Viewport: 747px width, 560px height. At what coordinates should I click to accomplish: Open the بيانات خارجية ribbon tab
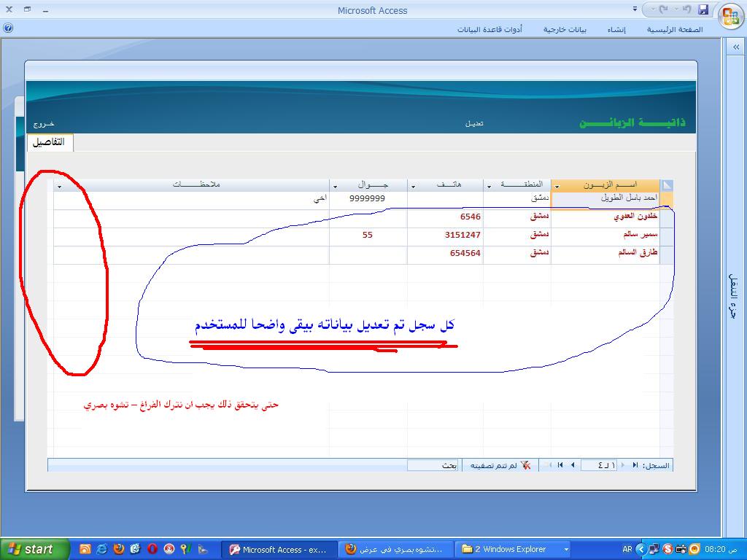565,29
